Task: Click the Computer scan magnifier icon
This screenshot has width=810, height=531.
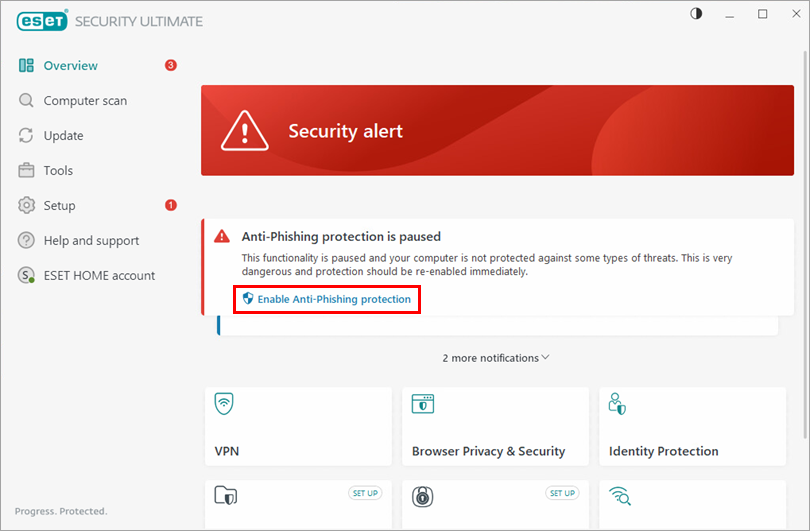Action: (x=26, y=101)
